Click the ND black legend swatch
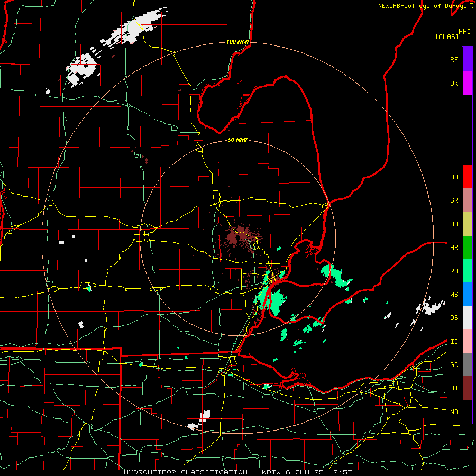 point(467,411)
